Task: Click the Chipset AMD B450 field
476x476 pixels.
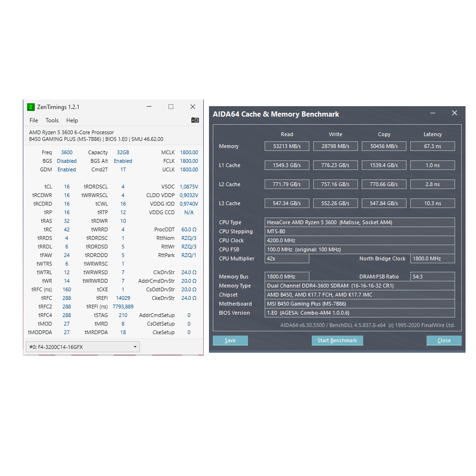Action: pos(360,295)
